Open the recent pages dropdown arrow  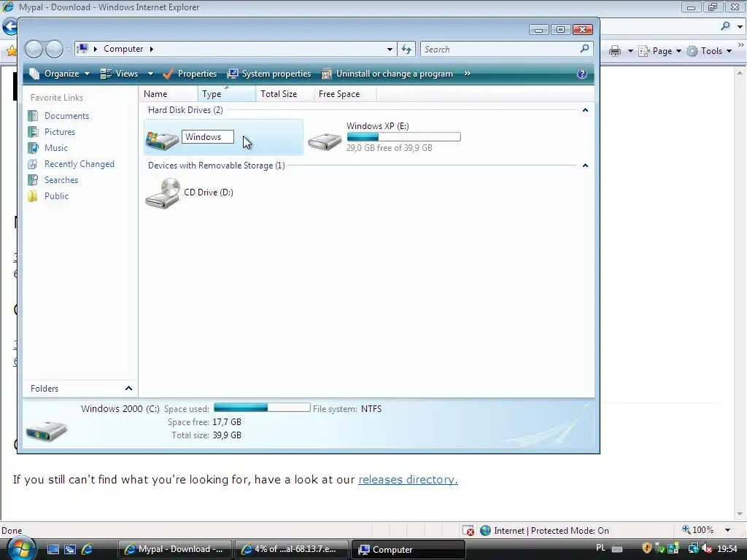point(69,49)
